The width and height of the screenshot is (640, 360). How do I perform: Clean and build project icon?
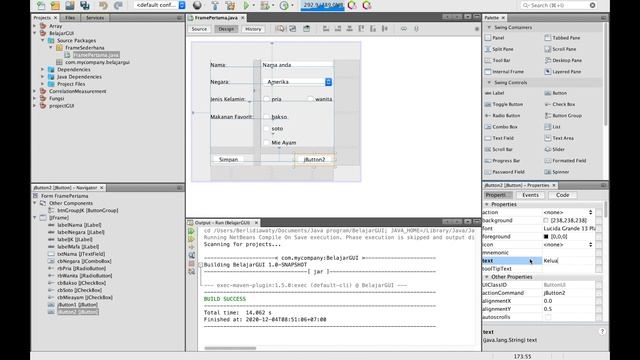230,5
